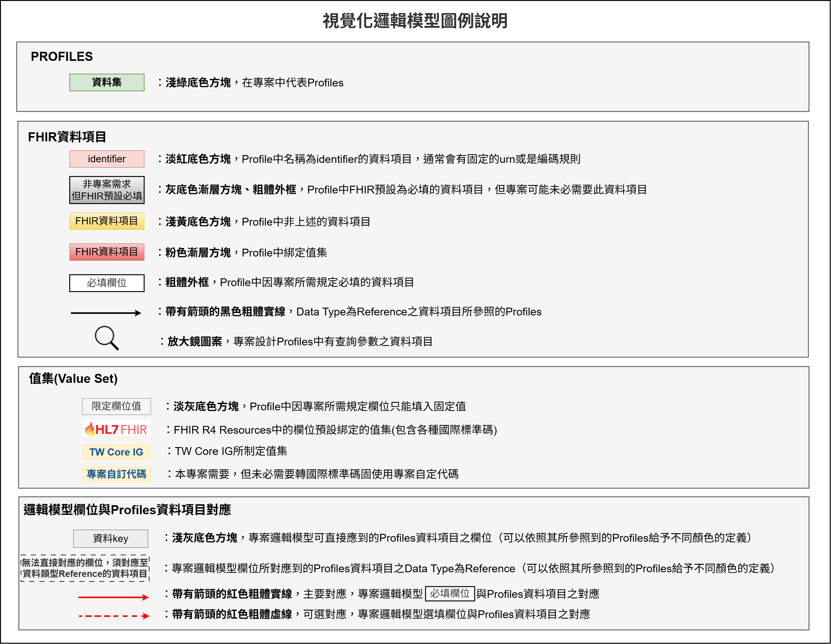Select the green 資料集 box
Image resolution: width=831 pixels, height=644 pixels.
(107, 82)
